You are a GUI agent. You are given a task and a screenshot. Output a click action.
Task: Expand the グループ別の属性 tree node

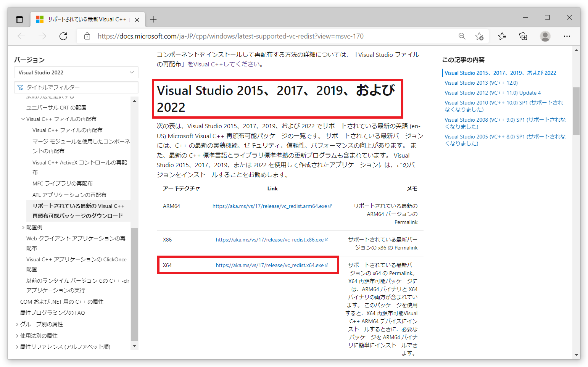coord(17,324)
